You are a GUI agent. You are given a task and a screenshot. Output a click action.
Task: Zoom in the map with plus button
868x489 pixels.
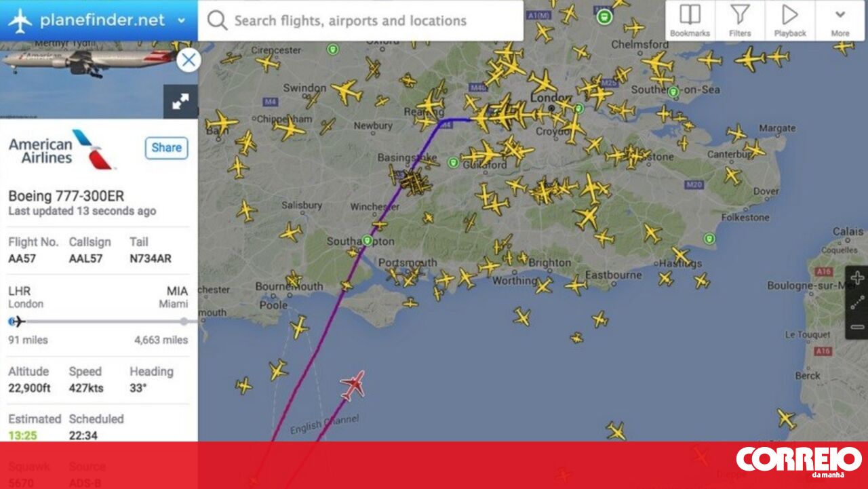857,278
